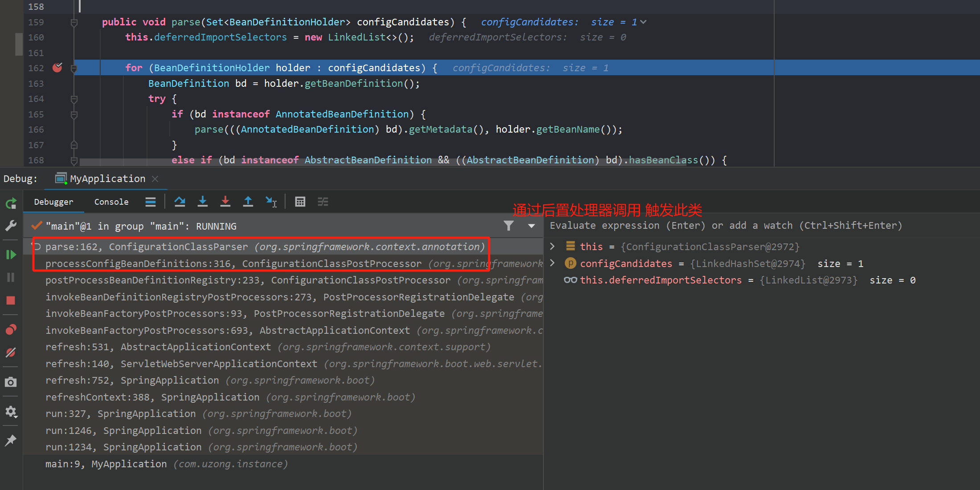
Task: Toggle the line 162 breakpoint marker
Action: coord(57,68)
